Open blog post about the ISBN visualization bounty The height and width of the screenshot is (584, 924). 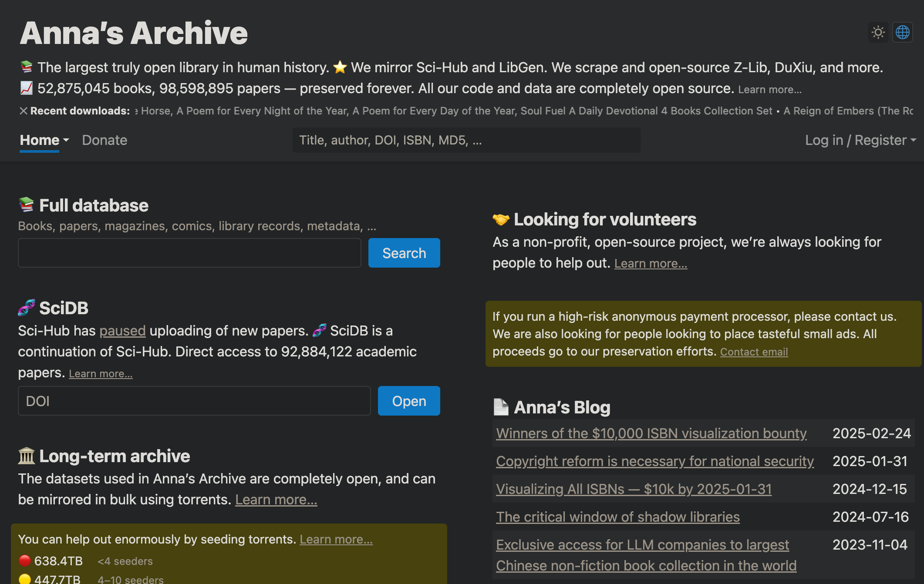point(651,433)
